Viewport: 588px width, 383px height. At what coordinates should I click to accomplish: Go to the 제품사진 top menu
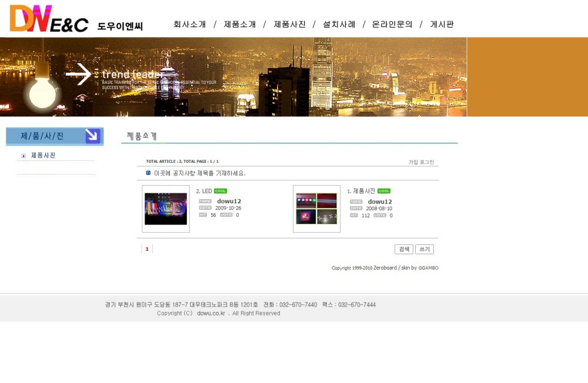coord(289,25)
